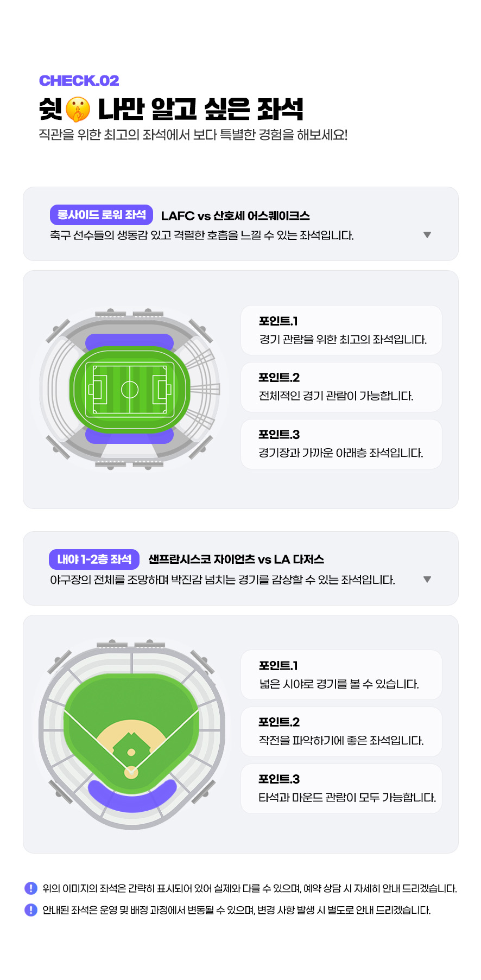The height and width of the screenshot is (980, 481).
Task: Click the lower purple seat zone on soccer map
Action: (x=129, y=436)
